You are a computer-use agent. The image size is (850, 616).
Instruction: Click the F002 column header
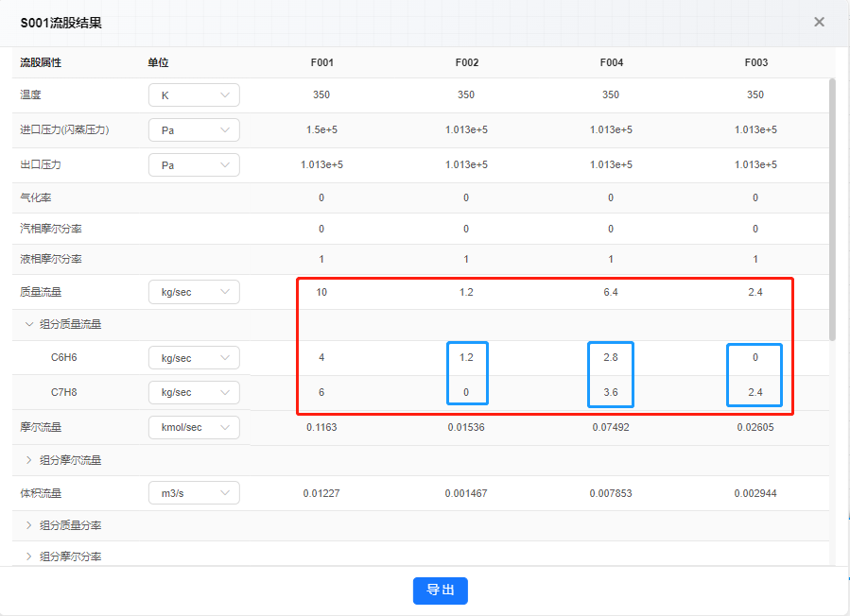click(467, 62)
